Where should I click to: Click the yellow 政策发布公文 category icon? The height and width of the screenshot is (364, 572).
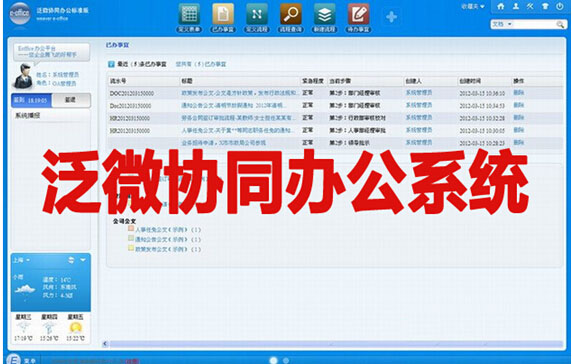coord(131,248)
